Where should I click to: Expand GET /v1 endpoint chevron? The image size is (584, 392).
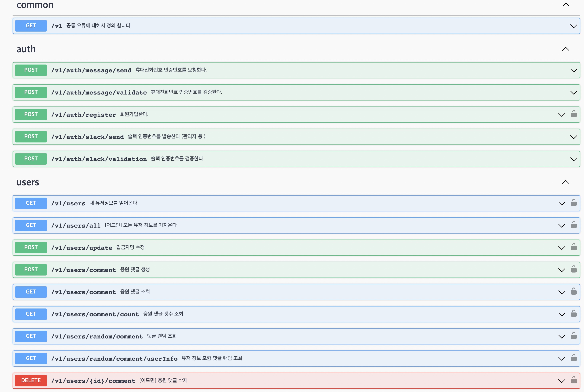[x=573, y=26]
